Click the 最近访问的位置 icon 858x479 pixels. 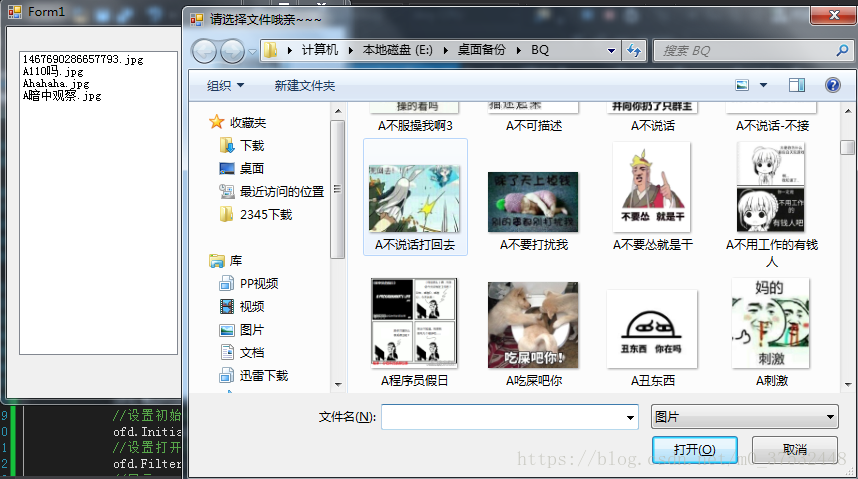tap(227, 192)
